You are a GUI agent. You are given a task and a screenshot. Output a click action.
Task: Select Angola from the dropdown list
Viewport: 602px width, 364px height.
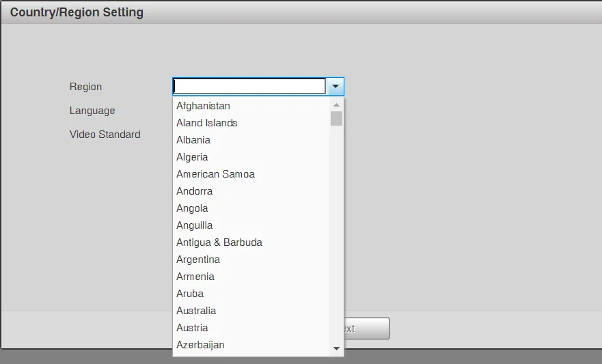click(251, 208)
